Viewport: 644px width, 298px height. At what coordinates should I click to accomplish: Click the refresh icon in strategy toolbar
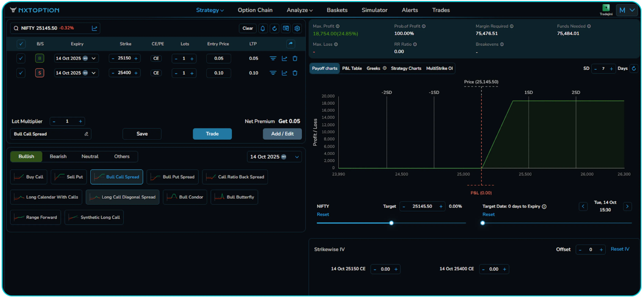[274, 28]
